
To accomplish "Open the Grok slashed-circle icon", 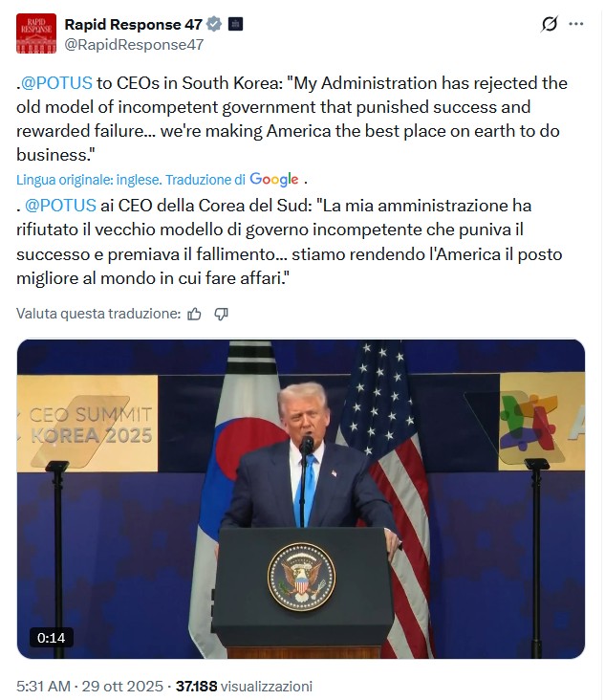I will [x=549, y=24].
